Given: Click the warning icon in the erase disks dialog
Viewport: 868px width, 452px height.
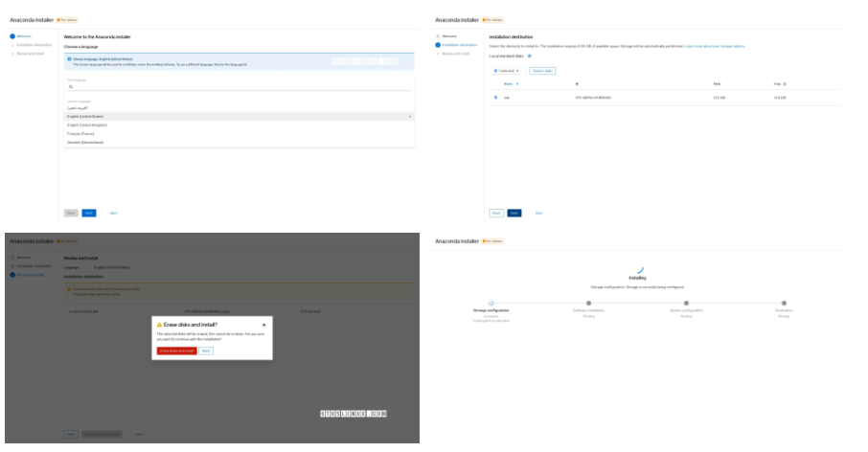Looking at the screenshot, I should 159,325.
